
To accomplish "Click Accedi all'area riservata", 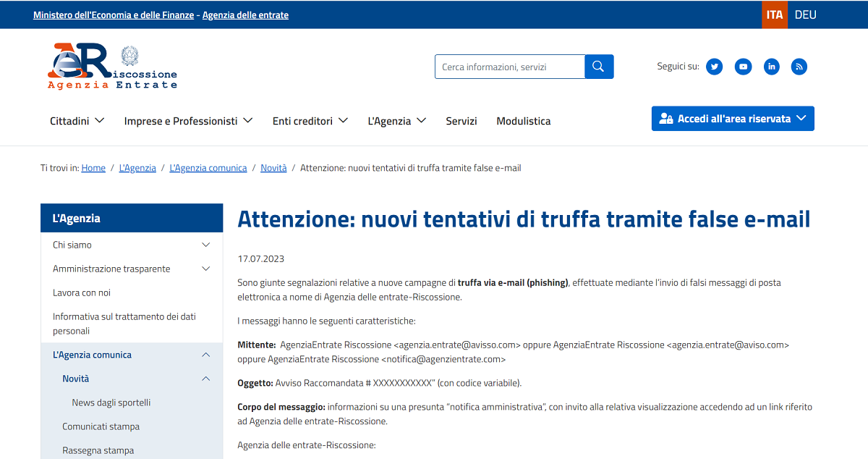I will pos(732,118).
